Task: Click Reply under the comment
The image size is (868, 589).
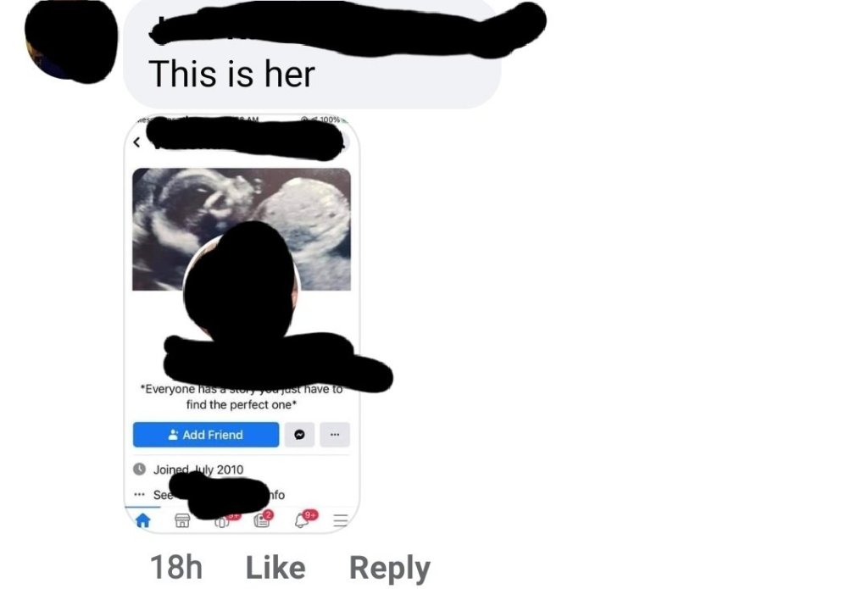Action: pyautogui.click(x=390, y=569)
